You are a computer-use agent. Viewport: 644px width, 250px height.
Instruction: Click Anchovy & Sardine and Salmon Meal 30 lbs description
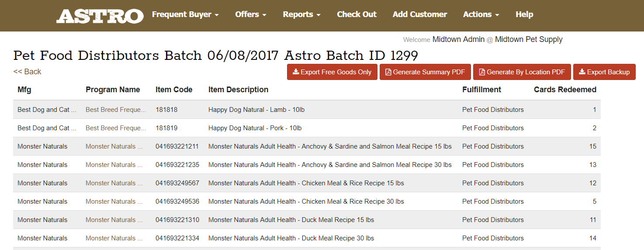click(330, 165)
